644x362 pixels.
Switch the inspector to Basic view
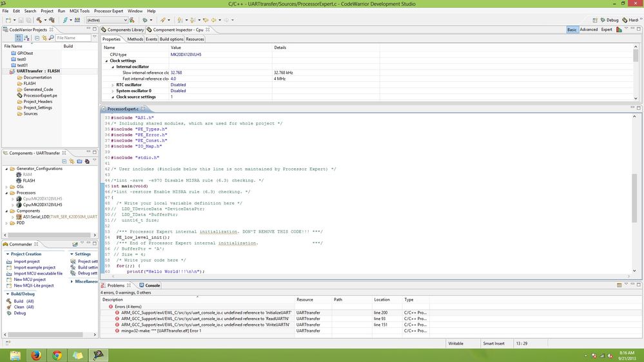pos(572,30)
